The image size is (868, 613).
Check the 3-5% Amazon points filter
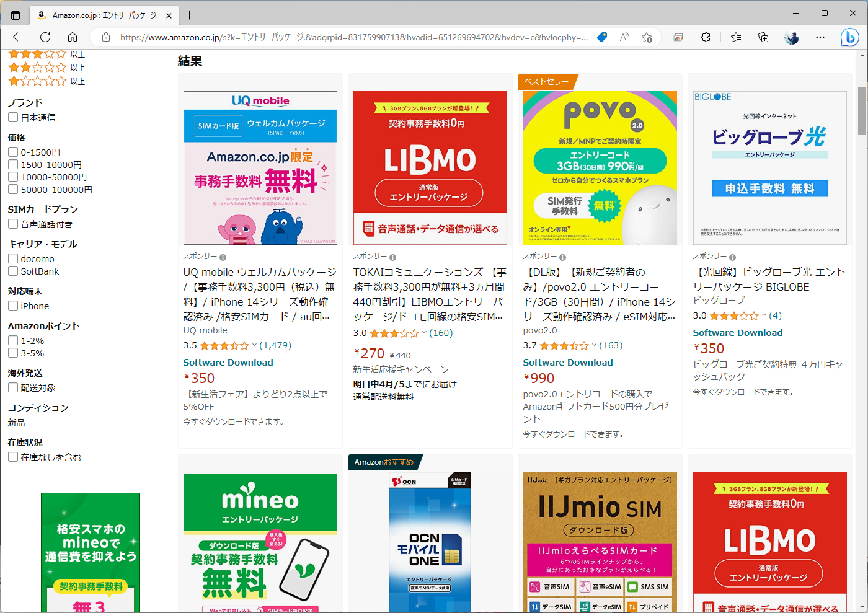pos(12,353)
